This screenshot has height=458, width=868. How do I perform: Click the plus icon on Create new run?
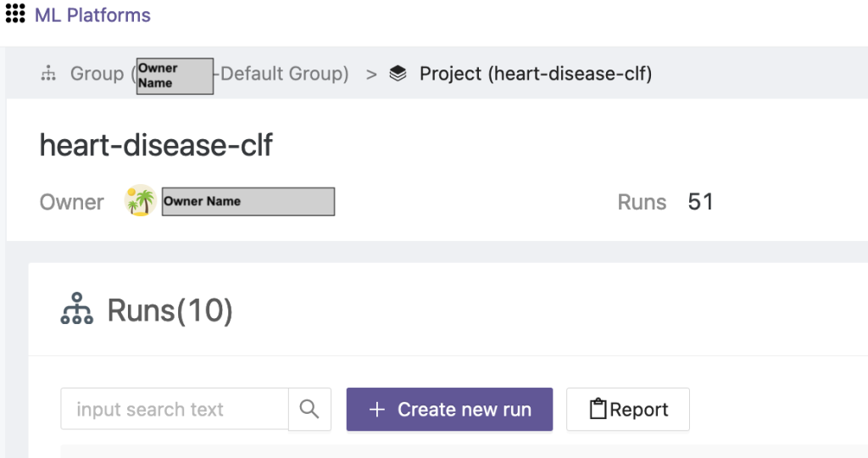(x=377, y=410)
